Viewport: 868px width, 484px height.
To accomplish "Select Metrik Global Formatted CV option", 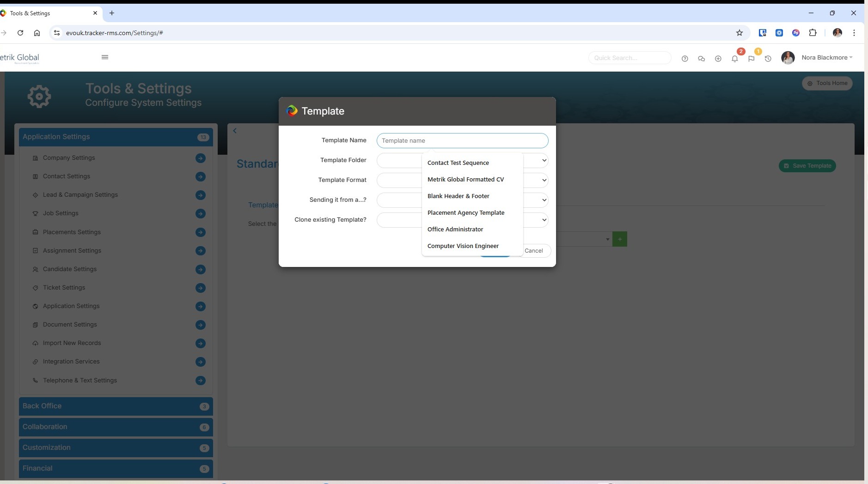I will coord(472,180).
